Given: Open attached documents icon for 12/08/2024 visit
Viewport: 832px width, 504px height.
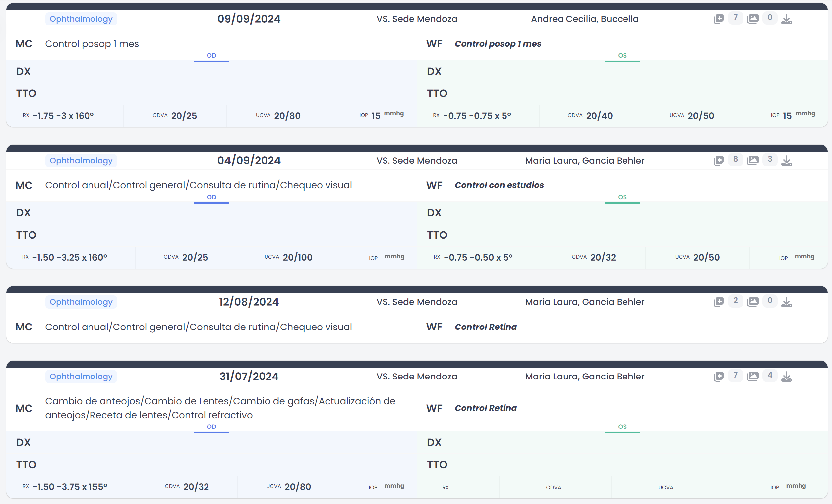Looking at the screenshot, I should 718,302.
